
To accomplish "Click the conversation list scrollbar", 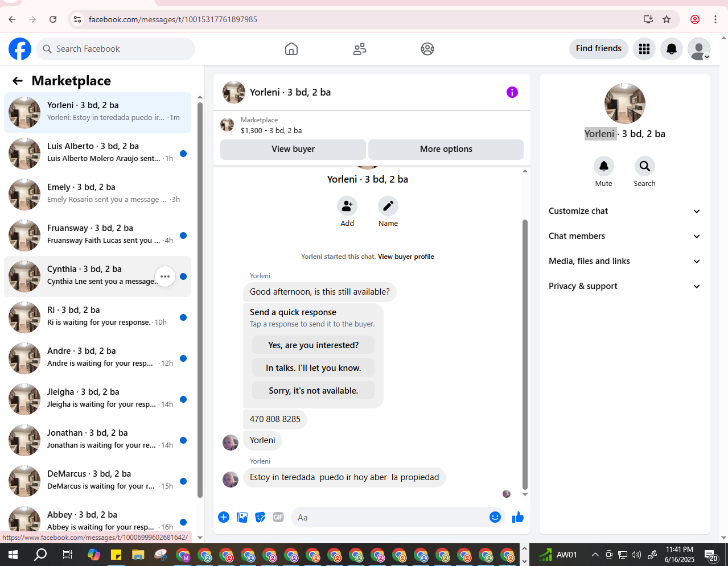I will (200, 300).
